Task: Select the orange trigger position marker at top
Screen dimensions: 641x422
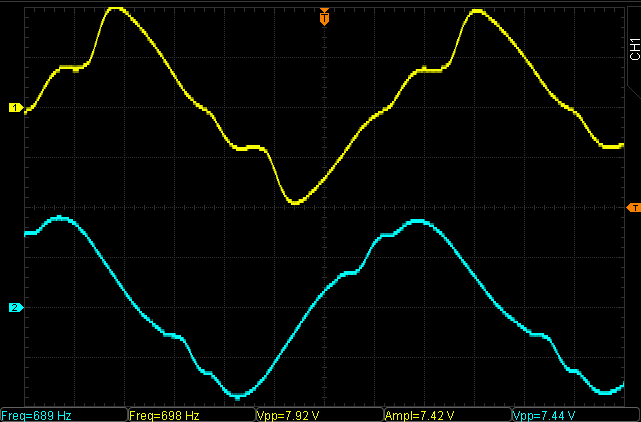Action: pos(324,17)
